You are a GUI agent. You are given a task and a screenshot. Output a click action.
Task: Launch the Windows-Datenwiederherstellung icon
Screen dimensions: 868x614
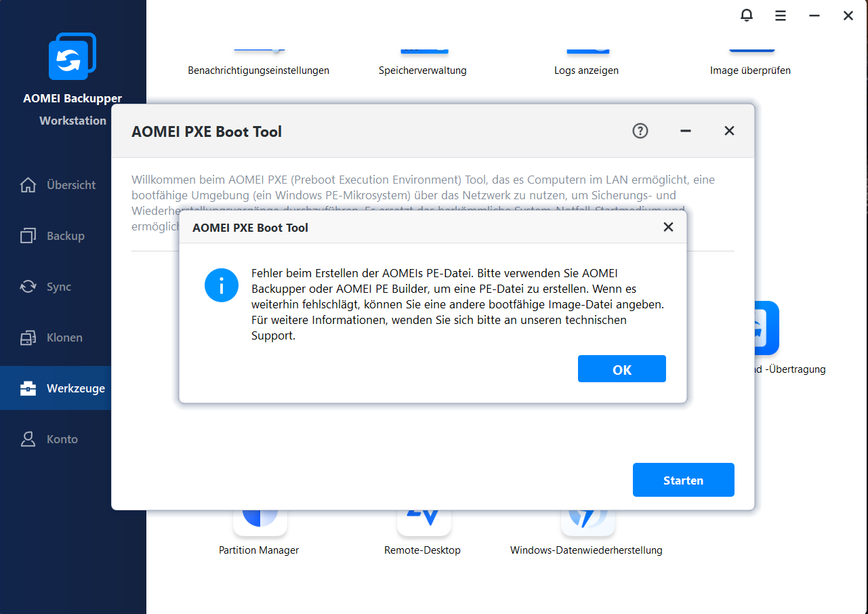tap(588, 522)
